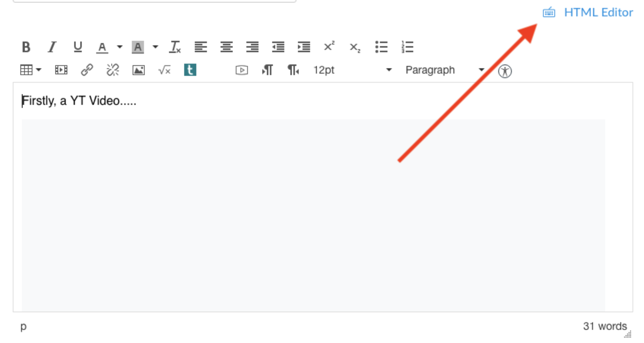The height and width of the screenshot is (343, 644).
Task: Open the background color dropdown arrow
Action: tap(155, 47)
